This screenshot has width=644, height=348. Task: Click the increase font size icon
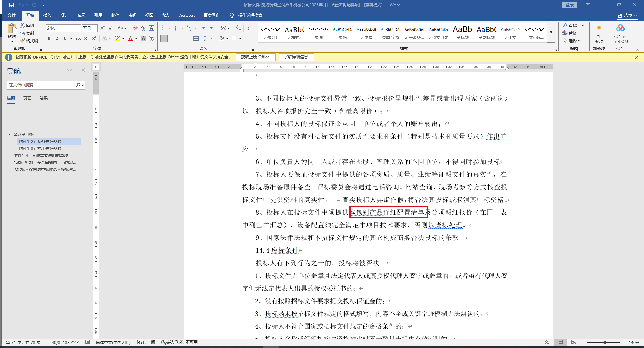point(102,28)
